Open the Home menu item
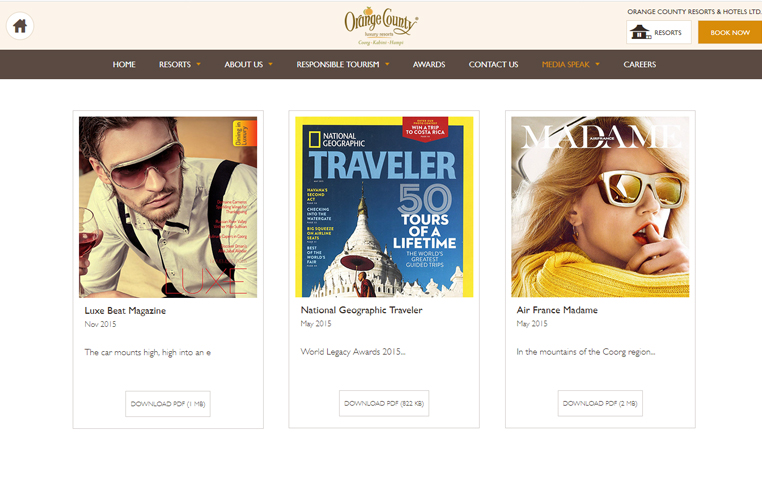762x498 pixels. 124,64
